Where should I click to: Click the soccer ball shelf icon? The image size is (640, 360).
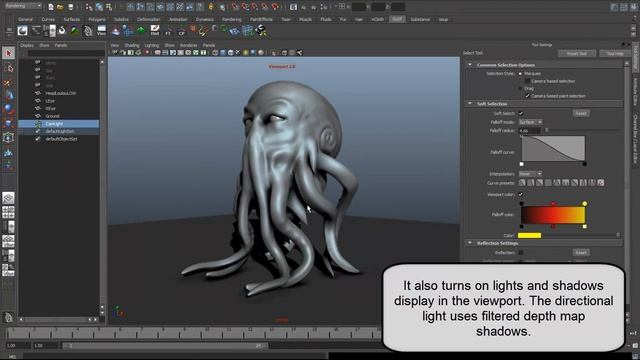click(261, 30)
